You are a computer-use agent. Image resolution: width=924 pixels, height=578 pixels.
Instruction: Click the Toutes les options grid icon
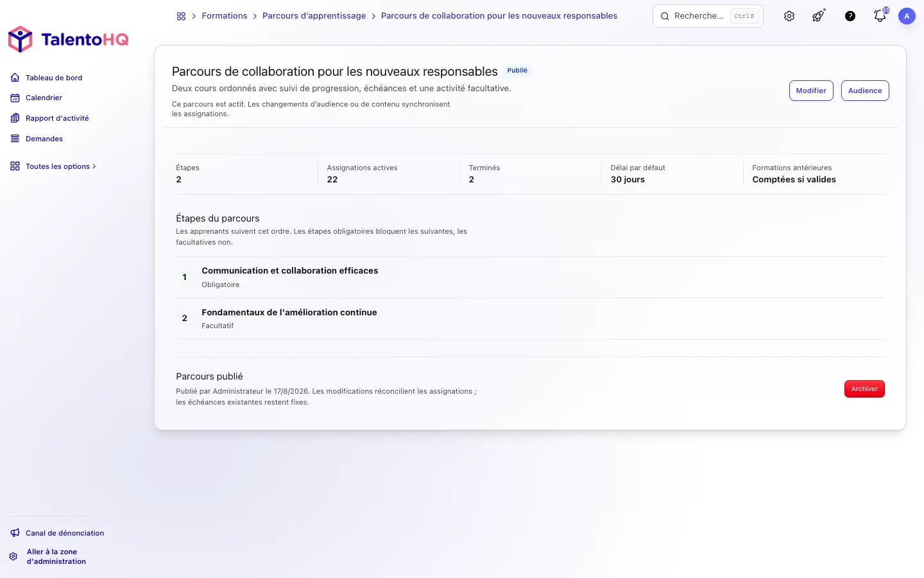15,166
